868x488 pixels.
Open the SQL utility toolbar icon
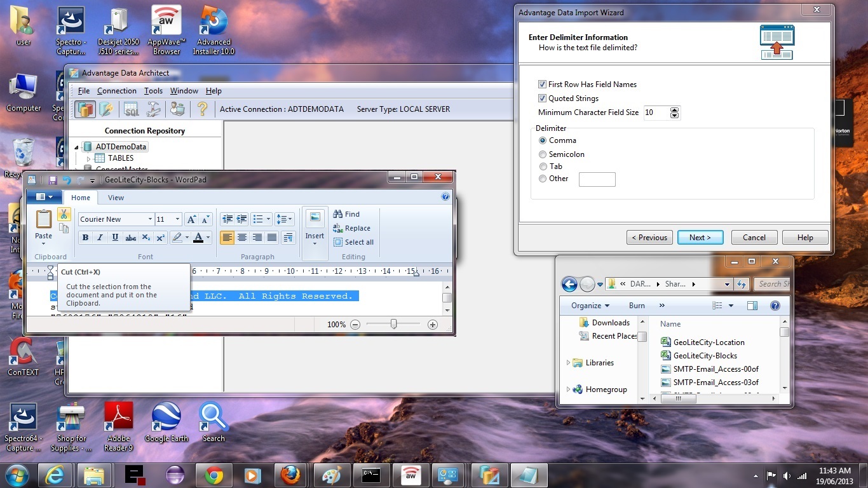pos(131,109)
